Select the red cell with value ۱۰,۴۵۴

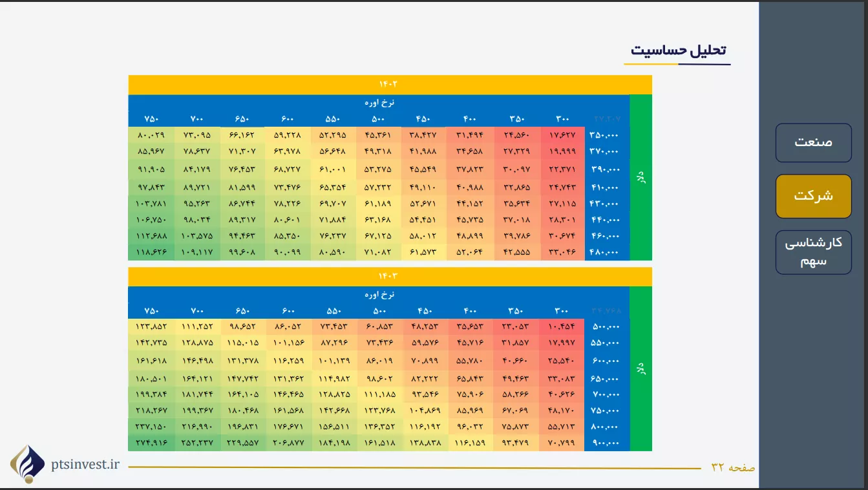[562, 326]
